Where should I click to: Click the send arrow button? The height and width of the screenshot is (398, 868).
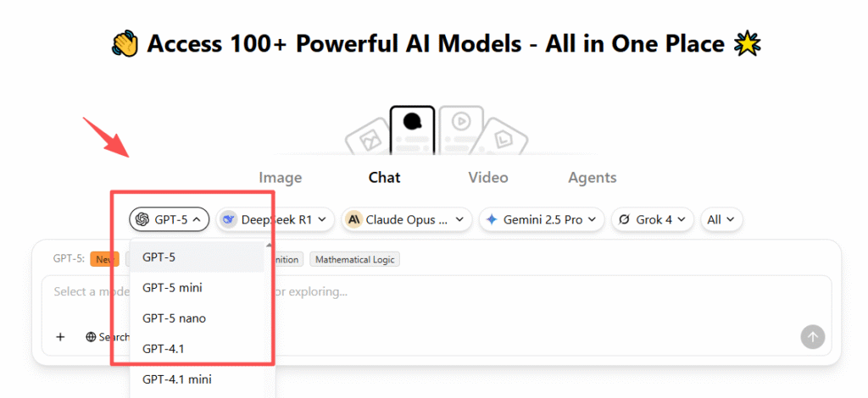pyautogui.click(x=812, y=337)
